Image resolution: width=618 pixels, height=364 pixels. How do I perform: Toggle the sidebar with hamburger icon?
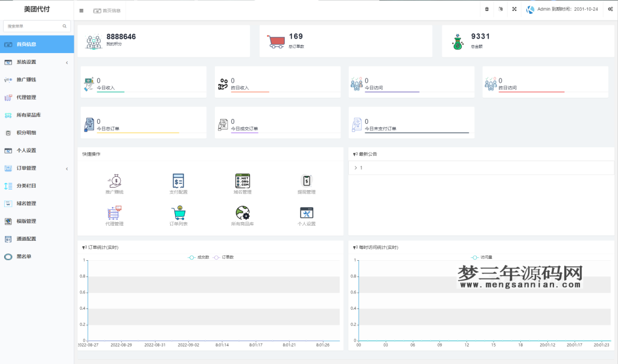tap(81, 10)
